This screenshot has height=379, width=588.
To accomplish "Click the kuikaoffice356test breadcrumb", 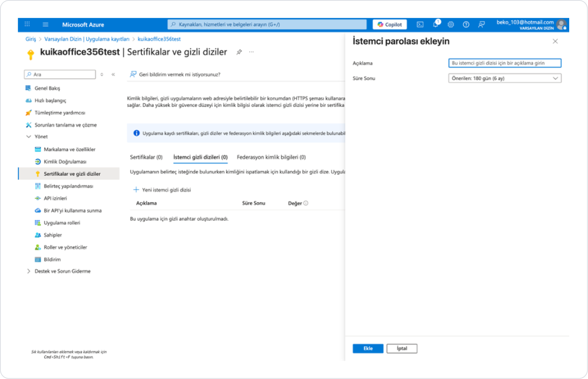I will click(159, 39).
